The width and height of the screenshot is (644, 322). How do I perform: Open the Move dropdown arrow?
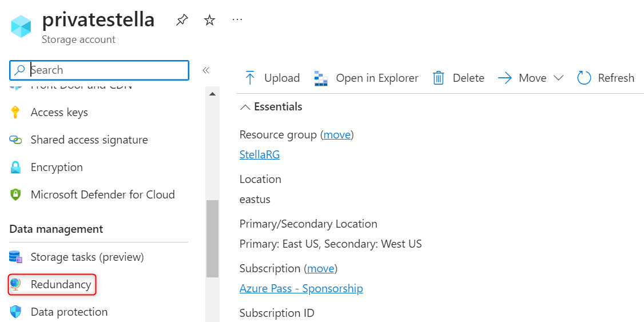[x=559, y=78]
